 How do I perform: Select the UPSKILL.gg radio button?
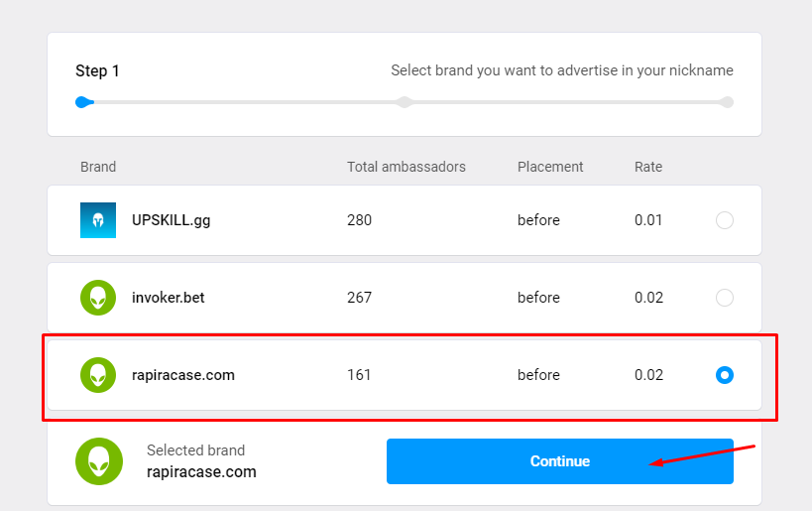pyautogui.click(x=725, y=220)
